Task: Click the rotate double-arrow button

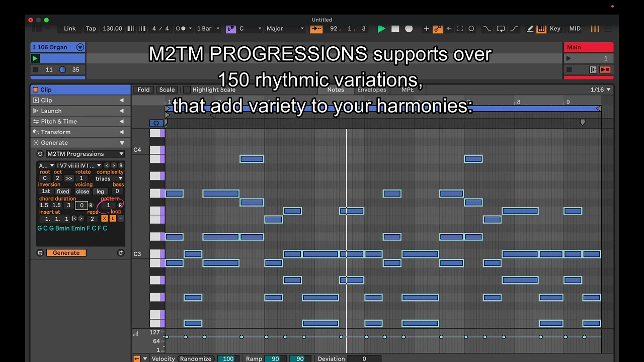Action: [69, 178]
